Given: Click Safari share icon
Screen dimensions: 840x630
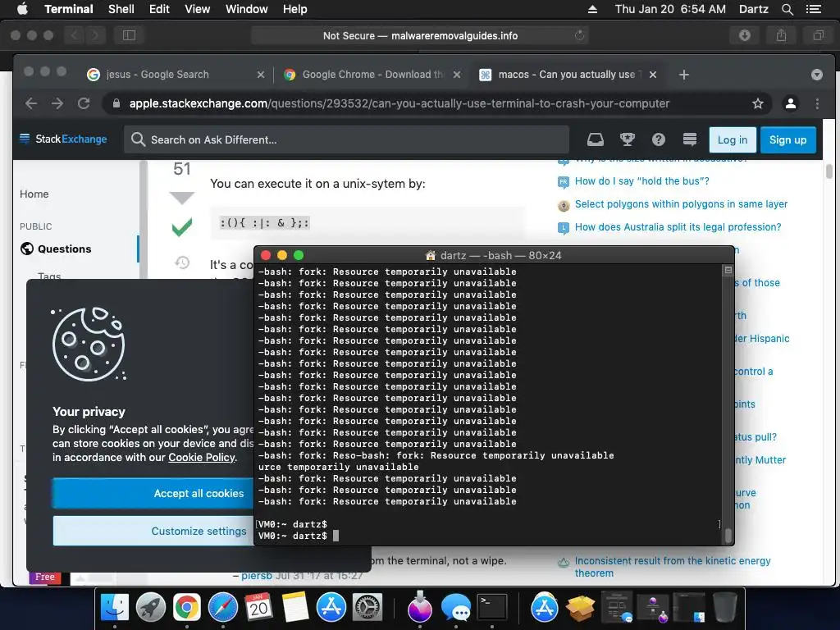Looking at the screenshot, I should click(781, 35).
